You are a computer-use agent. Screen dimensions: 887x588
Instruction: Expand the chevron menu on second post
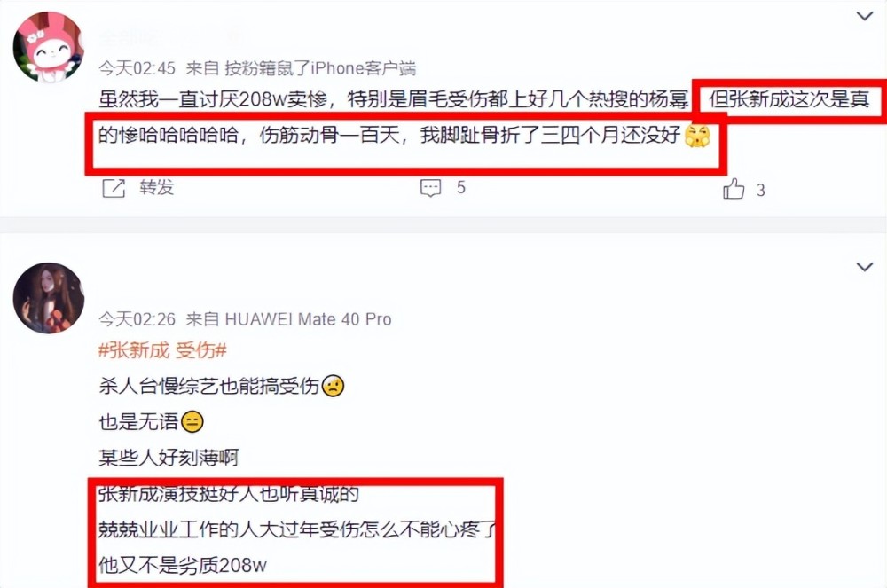click(864, 266)
